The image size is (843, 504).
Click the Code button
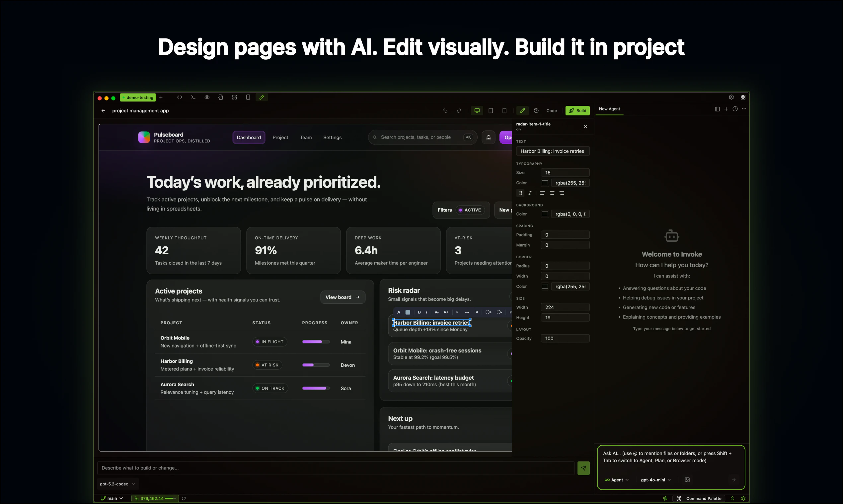click(x=551, y=111)
